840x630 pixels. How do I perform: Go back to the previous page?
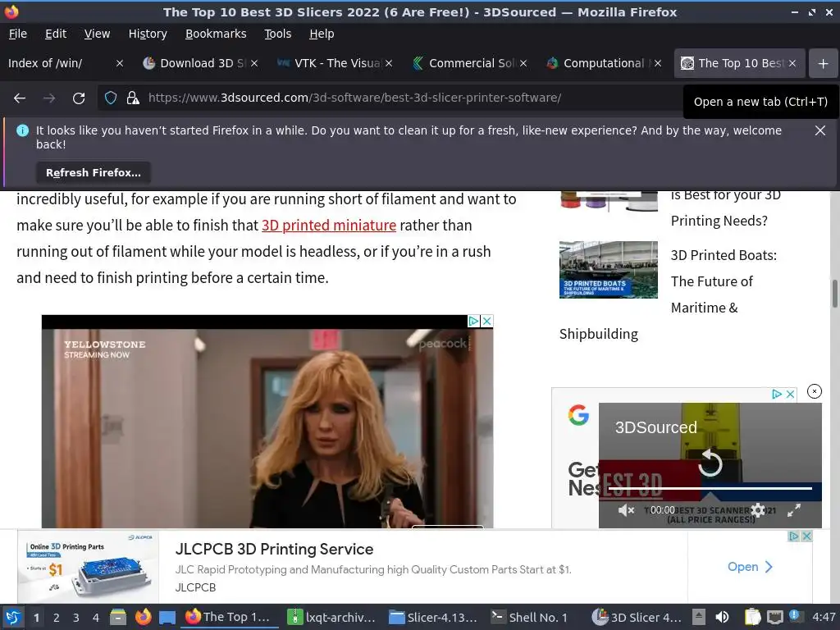point(20,98)
